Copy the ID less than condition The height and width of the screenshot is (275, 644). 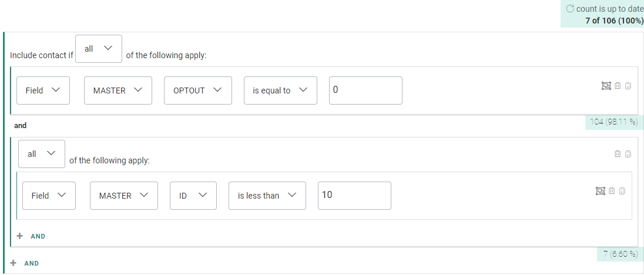click(x=622, y=191)
